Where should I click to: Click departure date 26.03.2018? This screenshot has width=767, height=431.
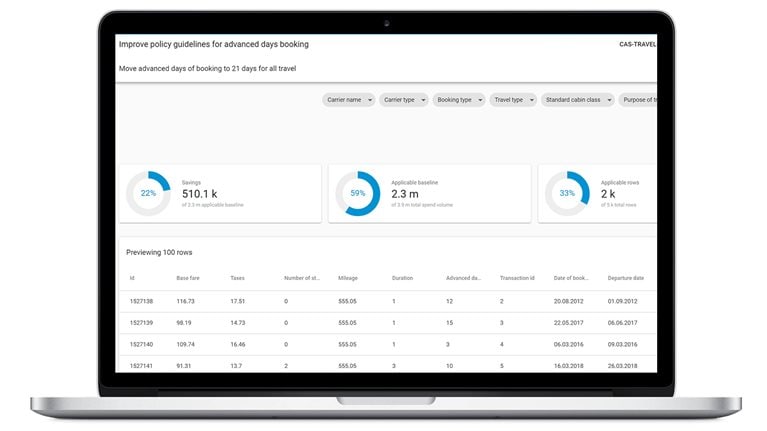(x=623, y=366)
